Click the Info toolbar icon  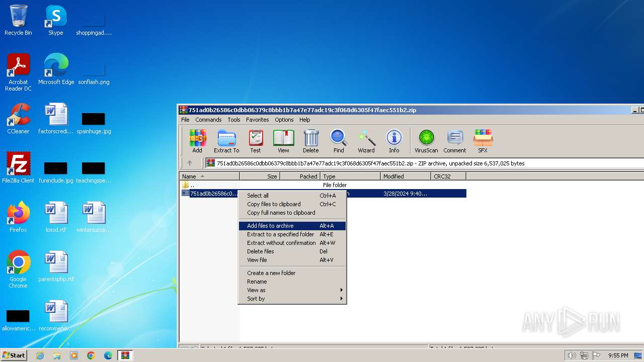pos(394,141)
